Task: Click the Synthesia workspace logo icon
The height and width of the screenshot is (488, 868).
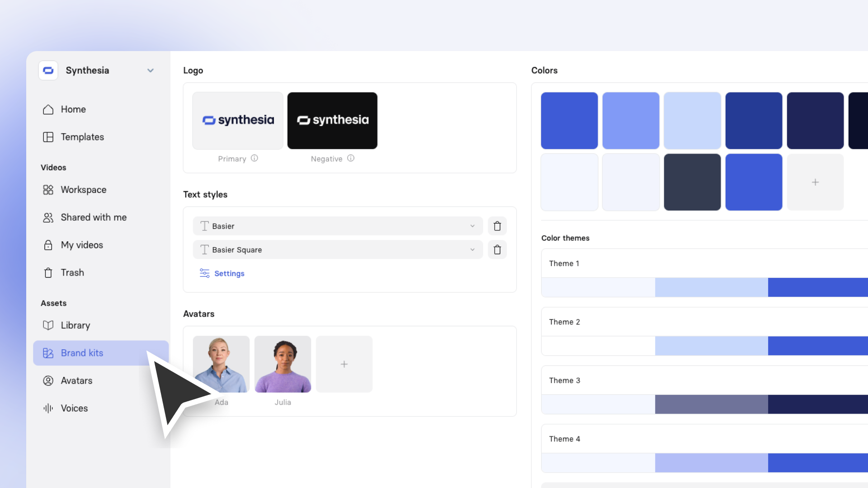Action: 48,70
